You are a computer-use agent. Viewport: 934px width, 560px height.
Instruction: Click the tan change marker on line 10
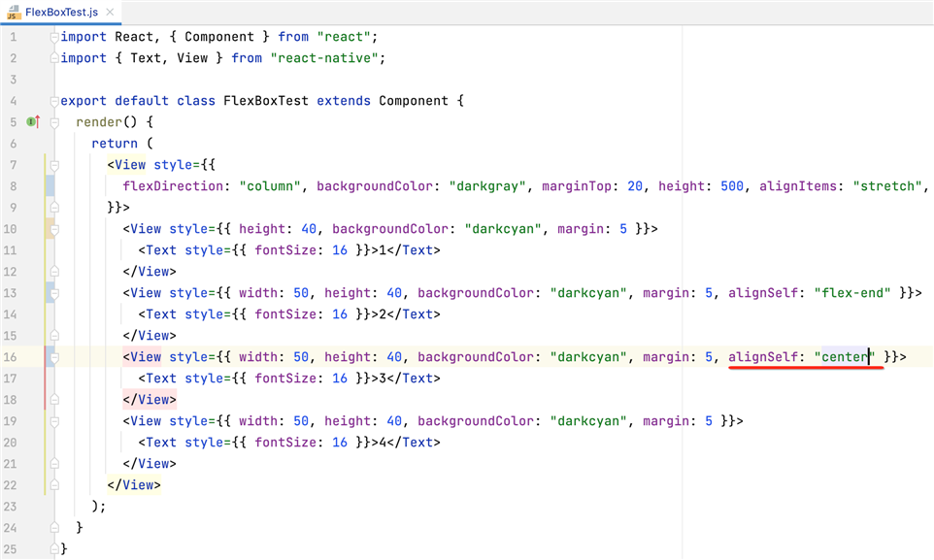point(49,229)
